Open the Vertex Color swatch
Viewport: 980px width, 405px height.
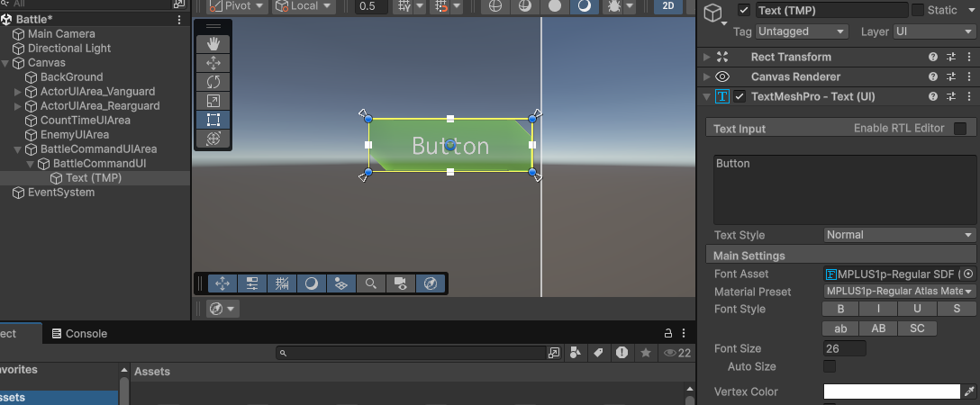(892, 391)
